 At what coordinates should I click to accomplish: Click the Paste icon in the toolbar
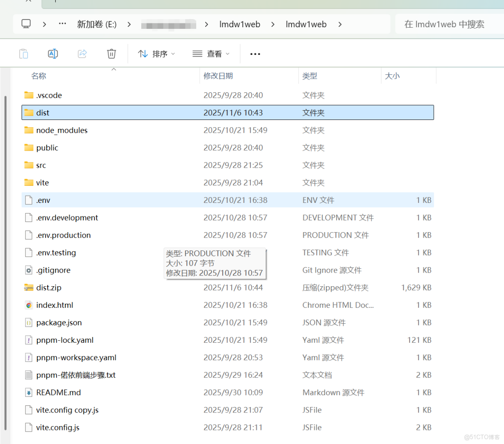coord(23,53)
